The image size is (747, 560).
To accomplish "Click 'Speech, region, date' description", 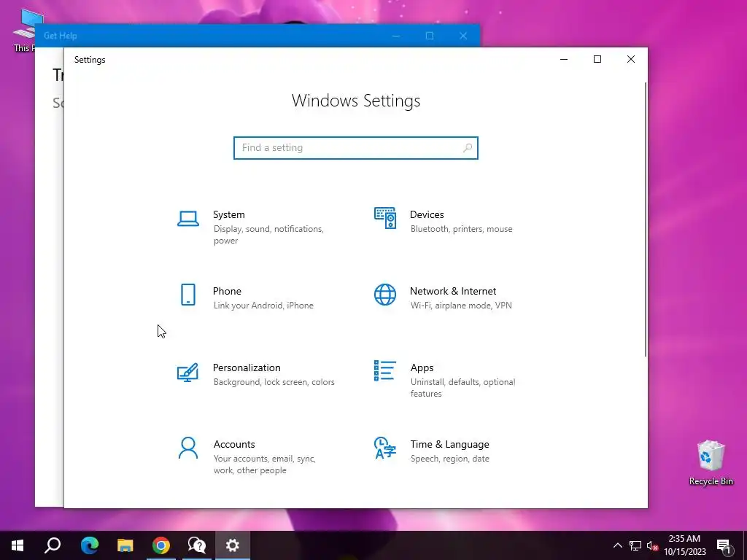I will (x=449, y=459).
